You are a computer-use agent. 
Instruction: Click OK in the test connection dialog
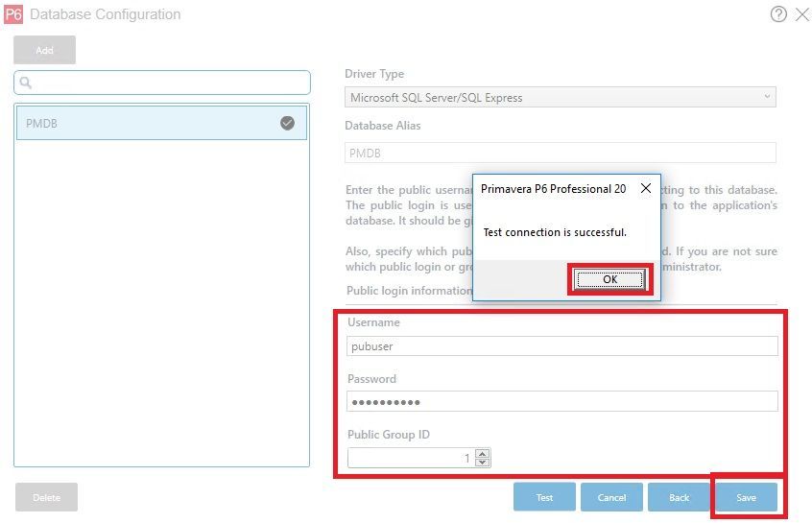coord(609,279)
